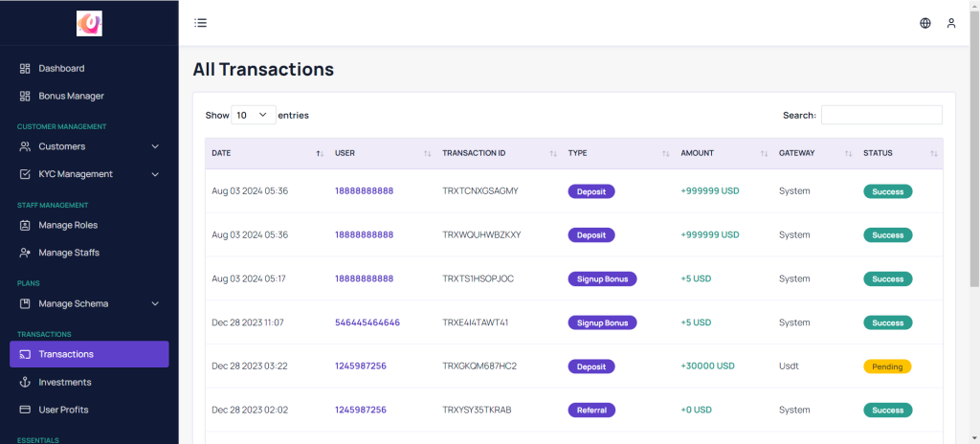This screenshot has width=980, height=444.
Task: Click the site logo in sidebar
Action: pyautogui.click(x=89, y=23)
